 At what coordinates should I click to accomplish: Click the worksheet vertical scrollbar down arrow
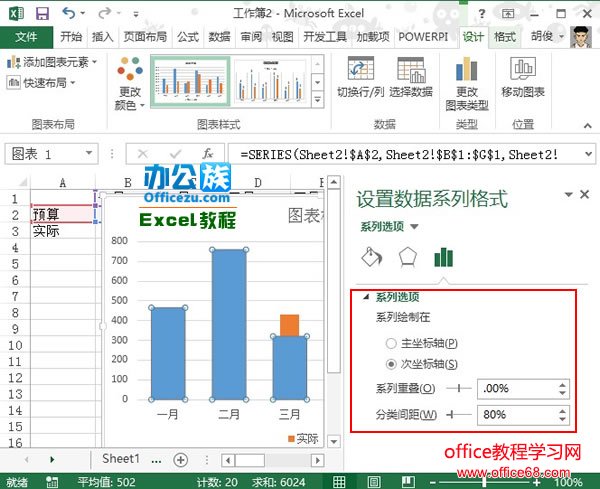334,442
